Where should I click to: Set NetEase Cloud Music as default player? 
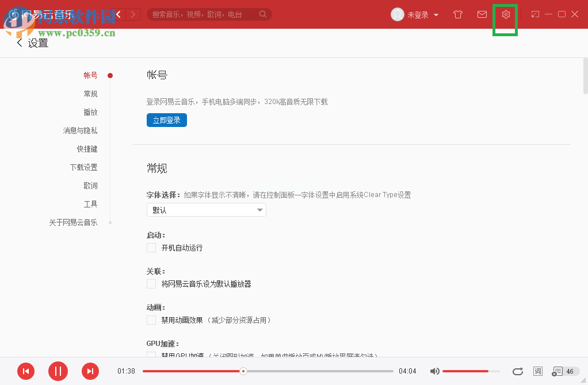[151, 284]
